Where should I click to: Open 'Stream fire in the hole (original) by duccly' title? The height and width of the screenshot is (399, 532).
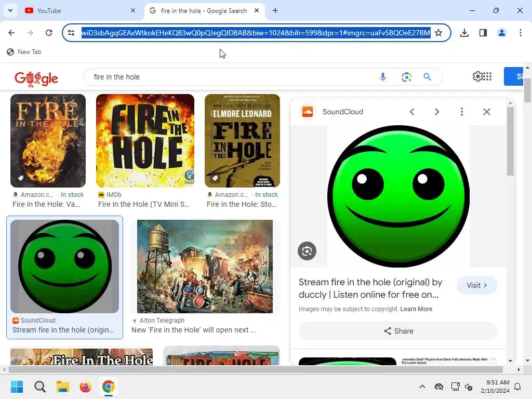pos(370,288)
